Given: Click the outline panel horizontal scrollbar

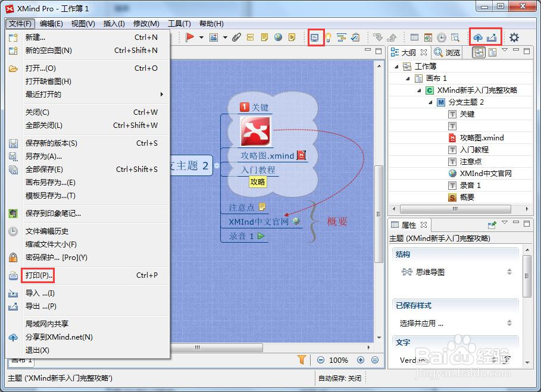Looking at the screenshot, I should pos(455,209).
